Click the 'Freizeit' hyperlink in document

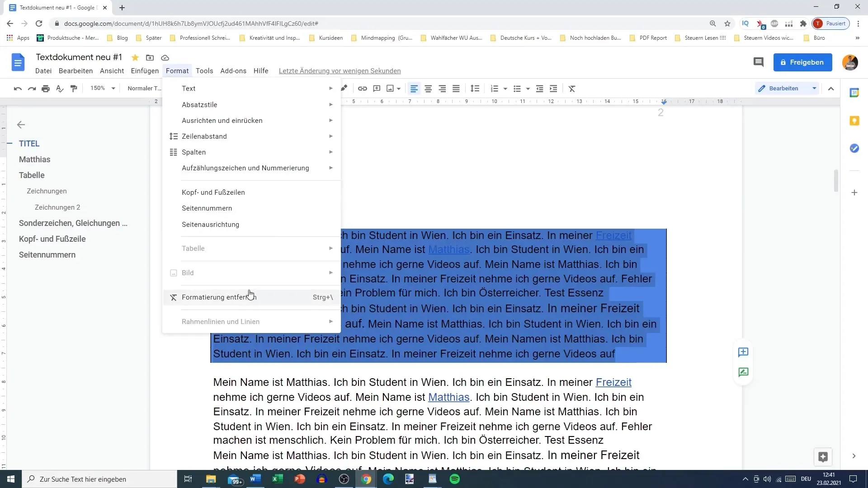pos(613,382)
